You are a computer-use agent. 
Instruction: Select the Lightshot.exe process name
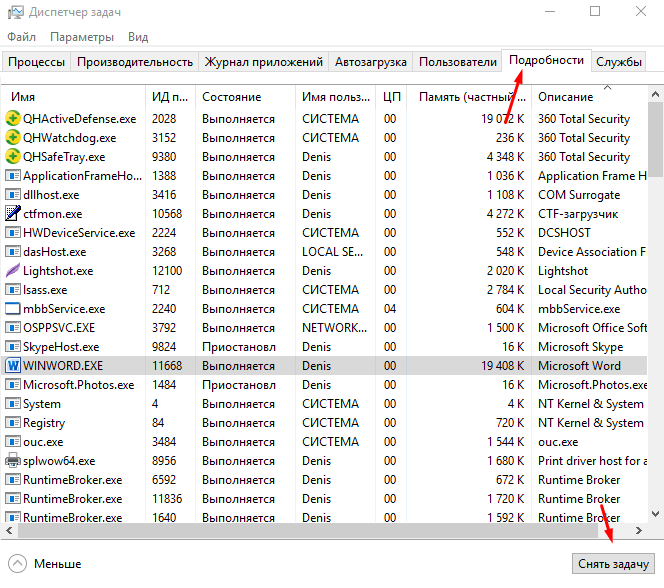point(58,271)
